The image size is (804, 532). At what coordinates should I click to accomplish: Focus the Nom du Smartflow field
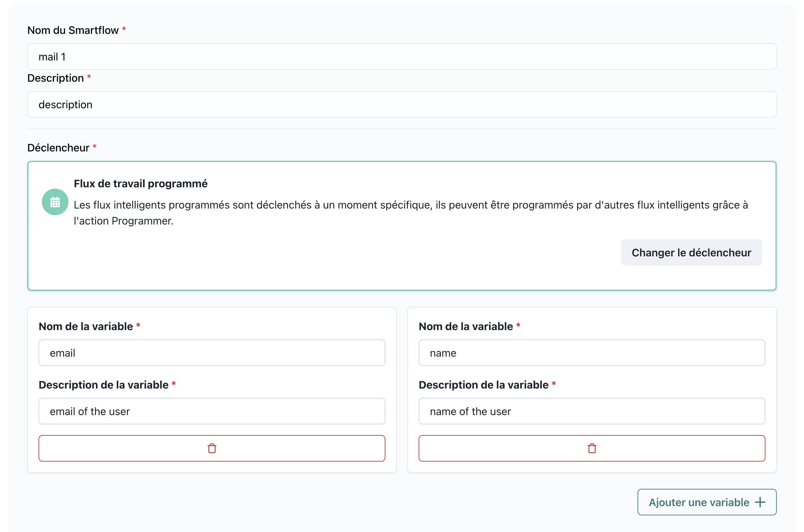[401, 57]
